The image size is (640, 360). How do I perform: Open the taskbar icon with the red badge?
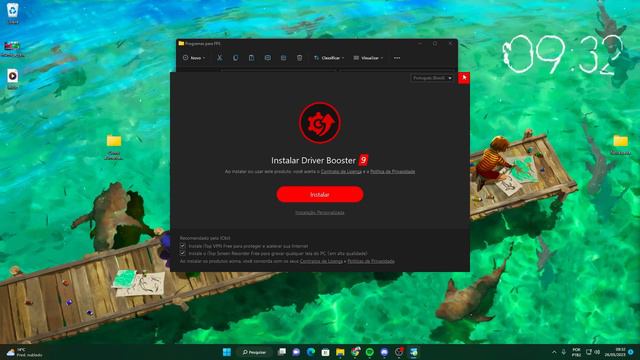pos(399,352)
